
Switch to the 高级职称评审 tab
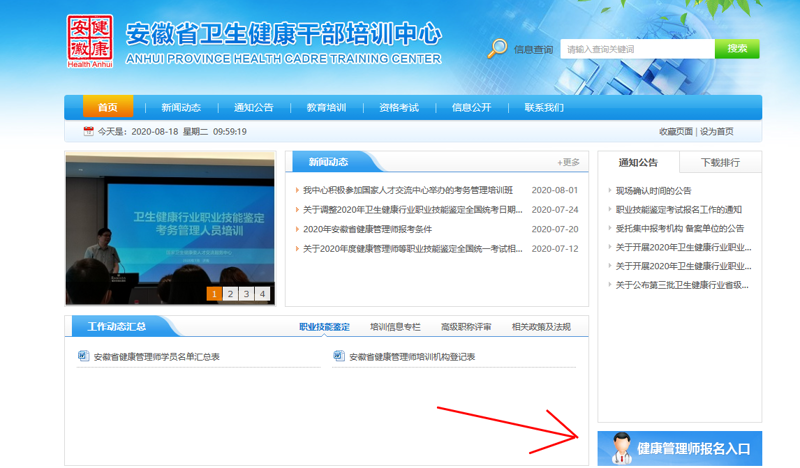(x=466, y=327)
